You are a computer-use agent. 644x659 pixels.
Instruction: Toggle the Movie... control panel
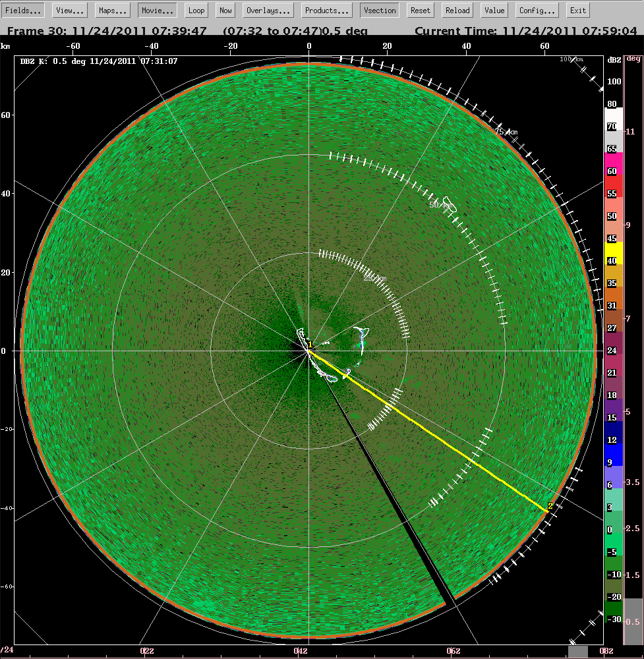pos(158,11)
